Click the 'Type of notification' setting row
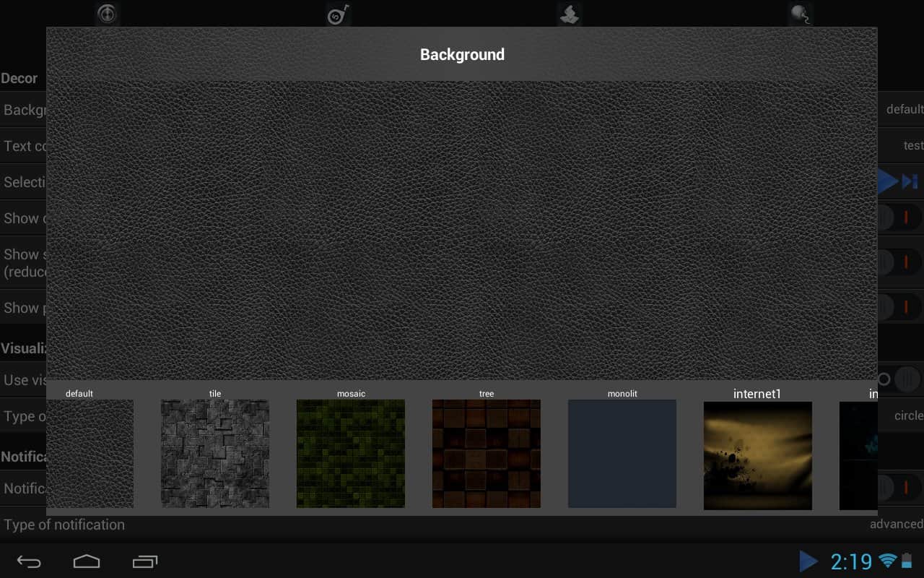The image size is (924, 578). [x=64, y=525]
